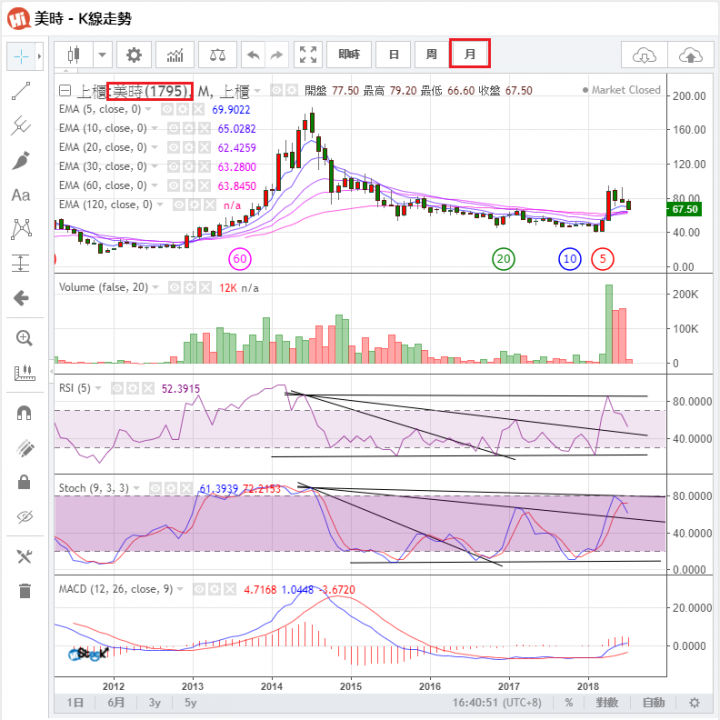Click the candlestick chart style button
Viewport: 720px width, 720px height.
click(73, 55)
